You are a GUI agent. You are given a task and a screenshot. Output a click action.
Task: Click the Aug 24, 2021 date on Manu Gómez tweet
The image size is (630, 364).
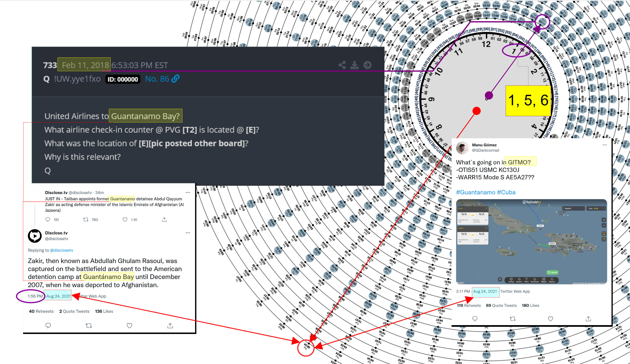point(485,292)
